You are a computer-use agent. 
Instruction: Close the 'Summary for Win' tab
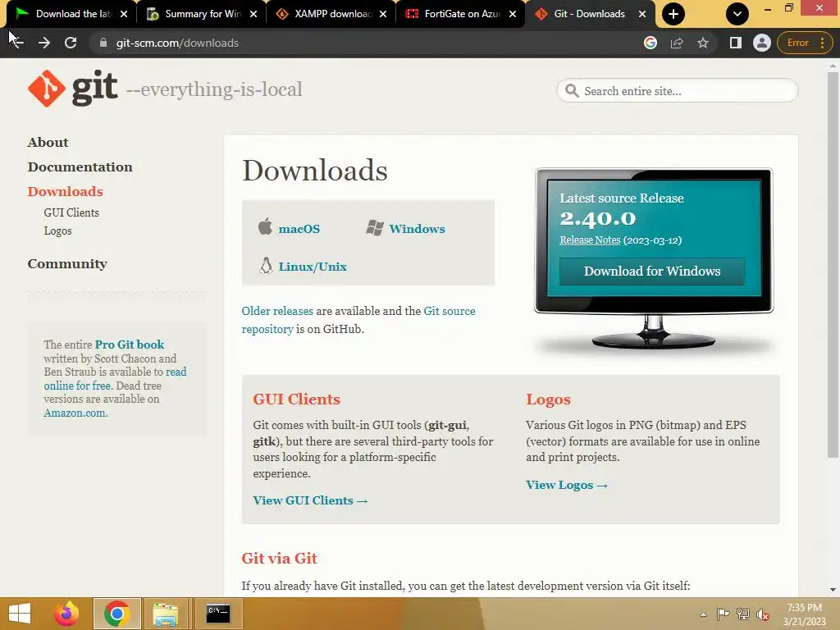[253, 14]
